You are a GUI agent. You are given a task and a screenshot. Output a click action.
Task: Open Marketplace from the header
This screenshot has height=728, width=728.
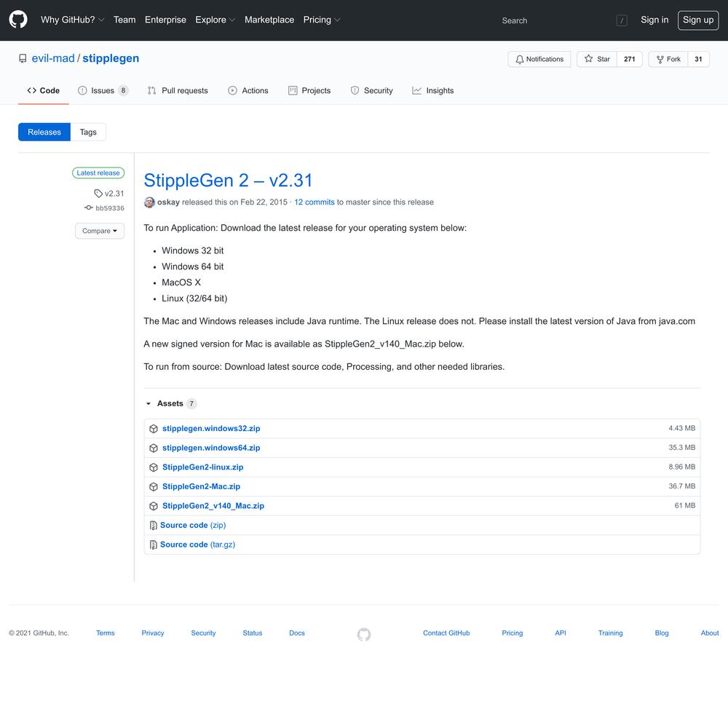pos(269,20)
